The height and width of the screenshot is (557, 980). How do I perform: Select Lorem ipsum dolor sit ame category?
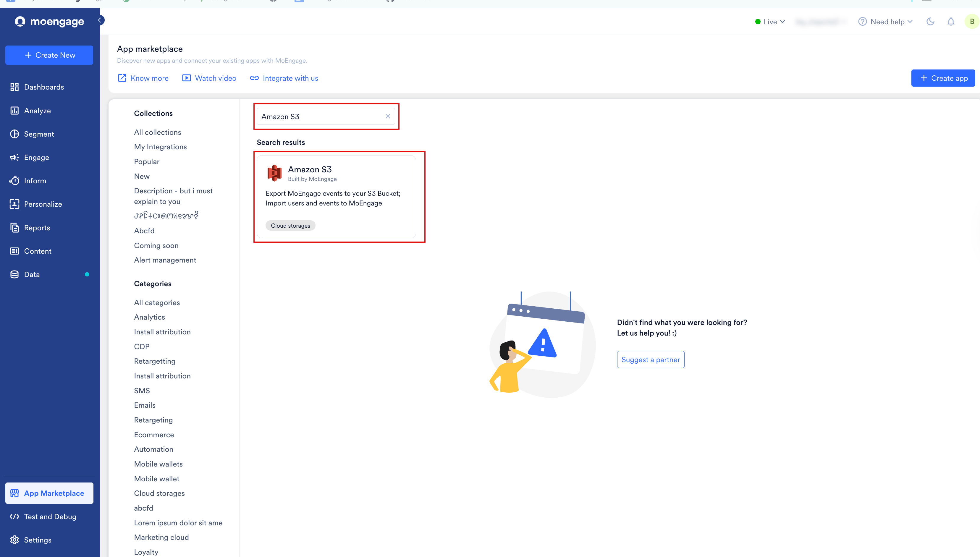(178, 523)
